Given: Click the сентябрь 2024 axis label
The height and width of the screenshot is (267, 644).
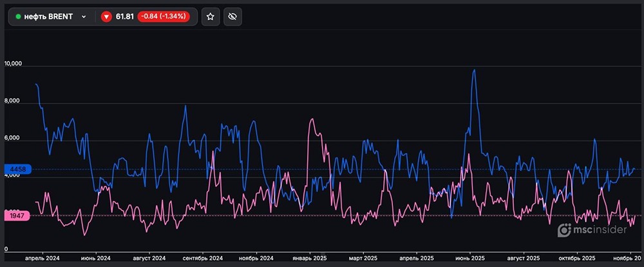Looking at the screenshot, I should 203,258.
